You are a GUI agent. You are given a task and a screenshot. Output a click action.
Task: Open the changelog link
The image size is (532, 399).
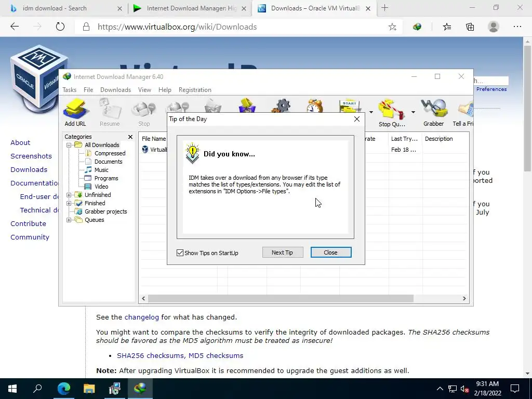tap(141, 317)
